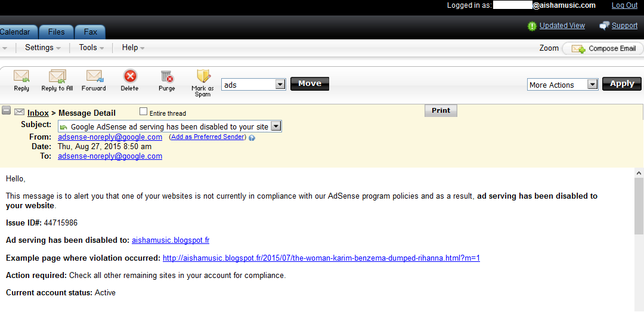
Task: Collapse message header with minus icon
Action: 6,110
